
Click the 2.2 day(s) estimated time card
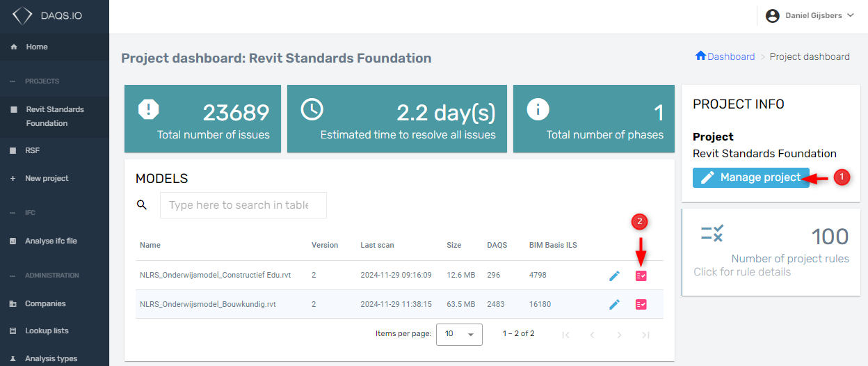click(x=397, y=119)
